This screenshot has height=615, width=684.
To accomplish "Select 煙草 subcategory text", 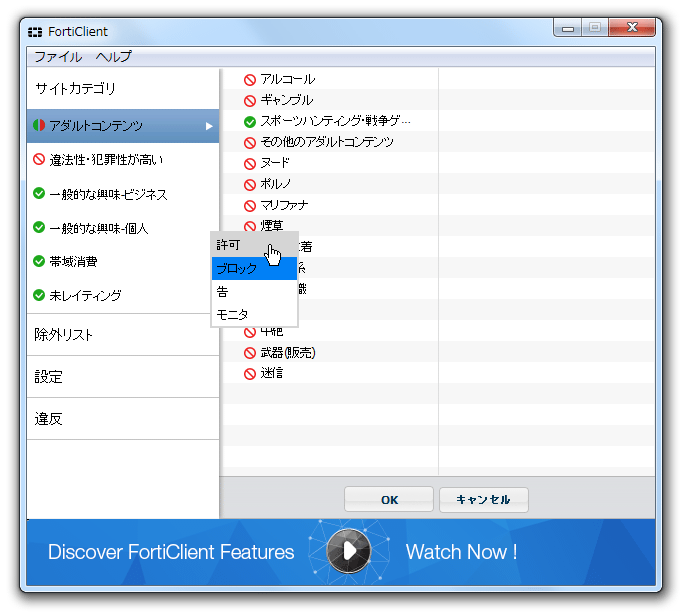I will click(272, 226).
